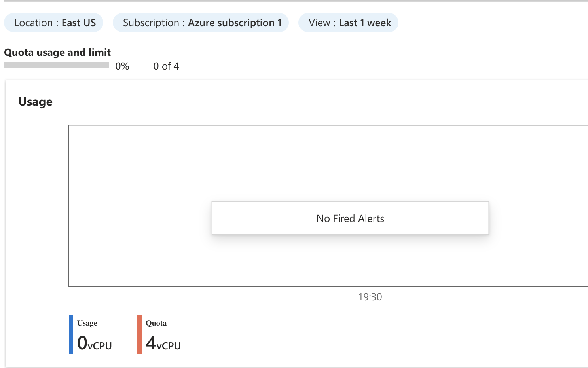Click the quota usage progress bar
The height and width of the screenshot is (368, 588).
[57, 66]
